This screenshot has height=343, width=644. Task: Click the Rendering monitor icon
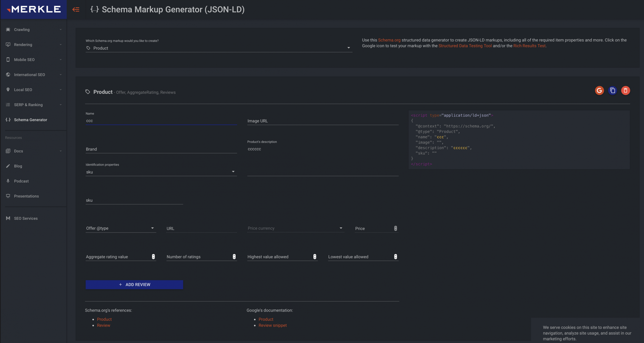click(x=8, y=44)
